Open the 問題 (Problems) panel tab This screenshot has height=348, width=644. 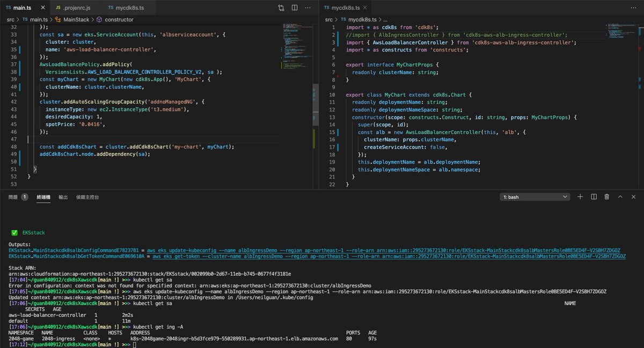(14, 197)
